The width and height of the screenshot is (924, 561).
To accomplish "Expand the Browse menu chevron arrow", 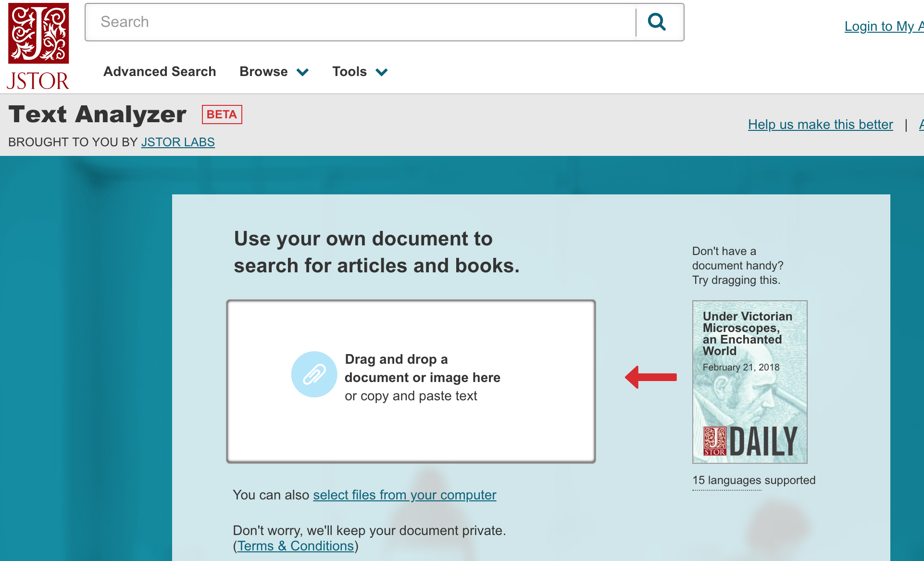I will coord(303,72).
